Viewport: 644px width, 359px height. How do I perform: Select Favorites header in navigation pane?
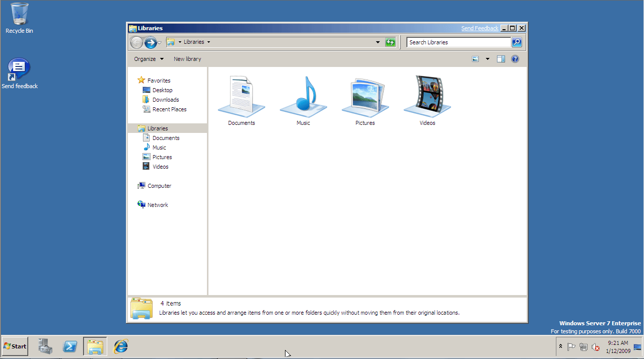(154, 81)
